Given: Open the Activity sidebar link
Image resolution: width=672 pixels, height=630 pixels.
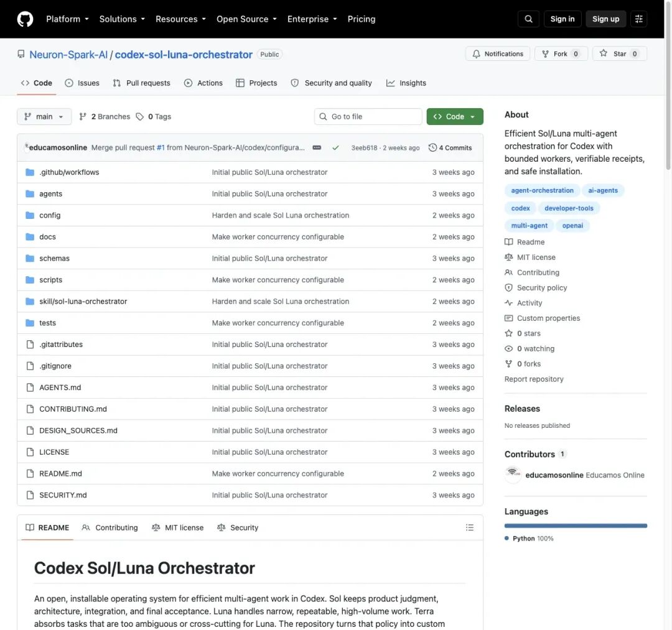Looking at the screenshot, I should point(524,303).
